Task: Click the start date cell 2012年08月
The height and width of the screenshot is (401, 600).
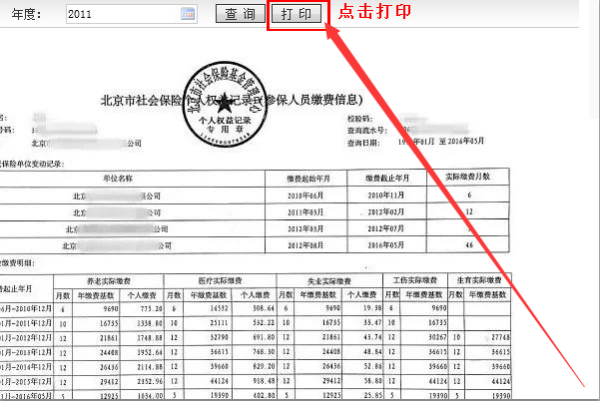Action: pyautogui.click(x=305, y=245)
